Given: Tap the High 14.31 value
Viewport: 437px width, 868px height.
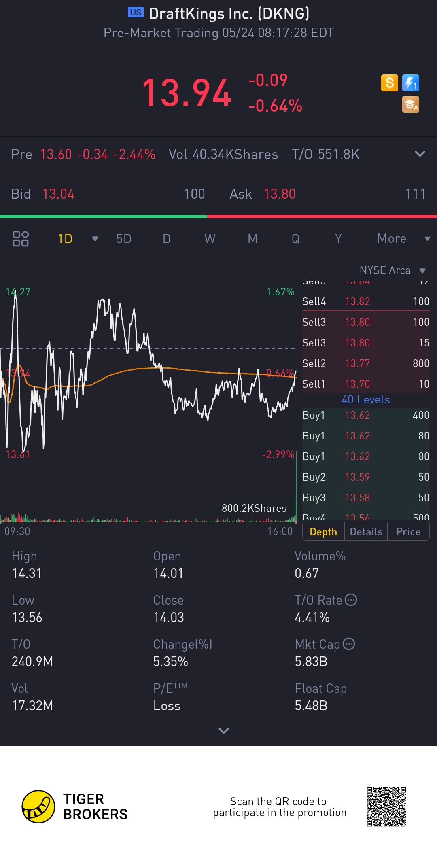Looking at the screenshot, I should [x=27, y=573].
